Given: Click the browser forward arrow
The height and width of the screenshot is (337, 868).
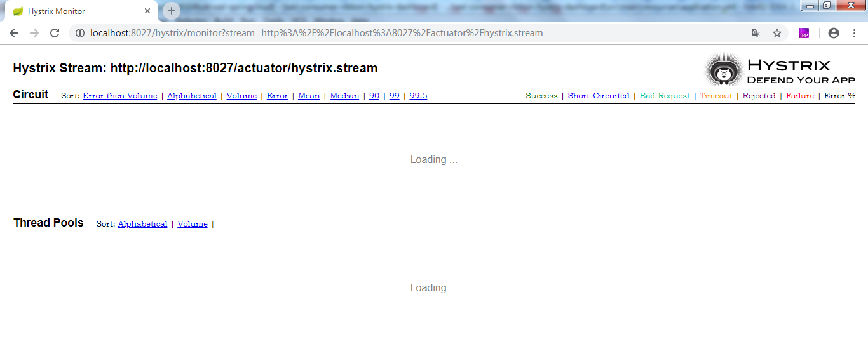Looking at the screenshot, I should pyautogui.click(x=34, y=33).
